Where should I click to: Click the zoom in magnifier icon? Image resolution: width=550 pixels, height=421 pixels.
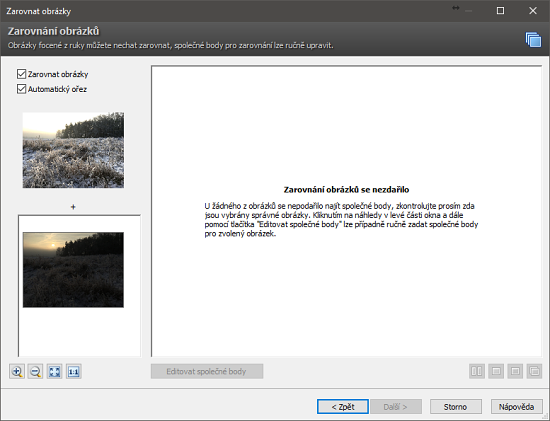(17, 371)
